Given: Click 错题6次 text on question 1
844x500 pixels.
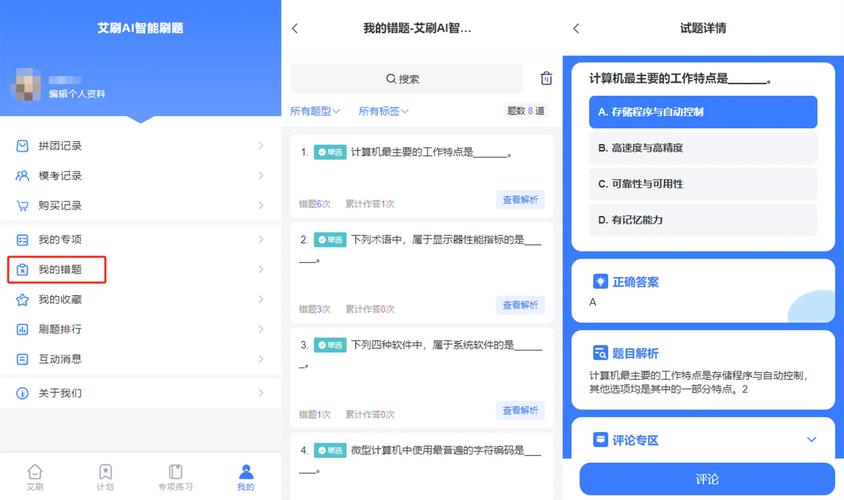Looking at the screenshot, I should click(x=315, y=204).
